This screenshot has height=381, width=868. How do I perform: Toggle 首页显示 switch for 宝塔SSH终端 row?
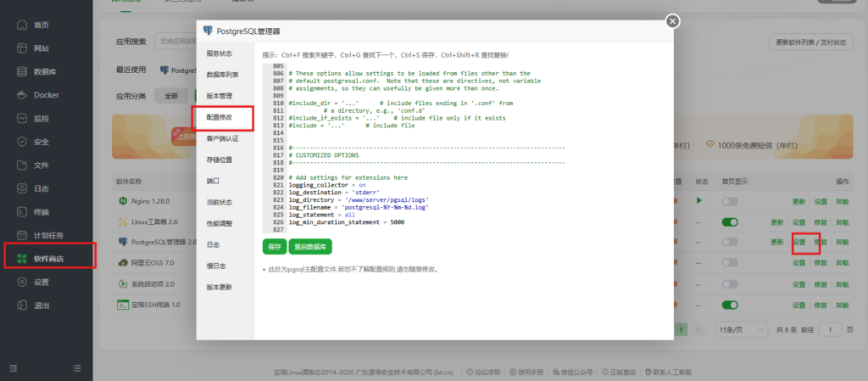[730, 305]
